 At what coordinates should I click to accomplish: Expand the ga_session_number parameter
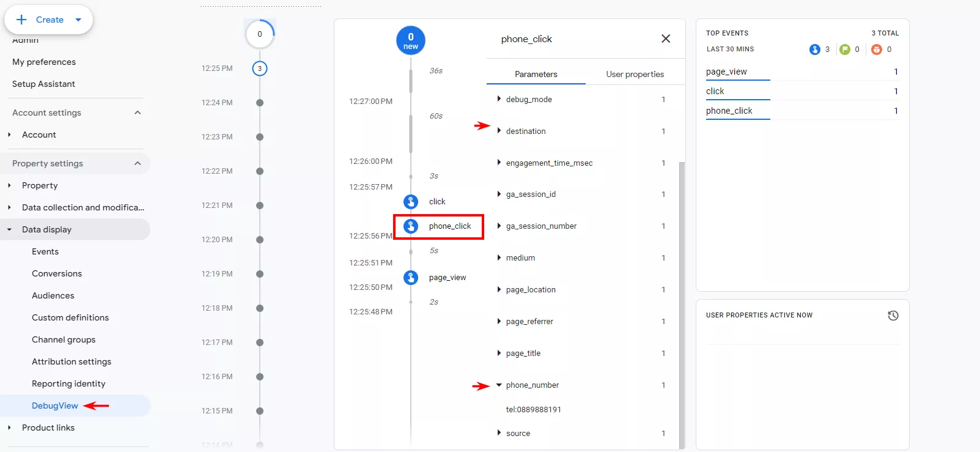coord(499,226)
